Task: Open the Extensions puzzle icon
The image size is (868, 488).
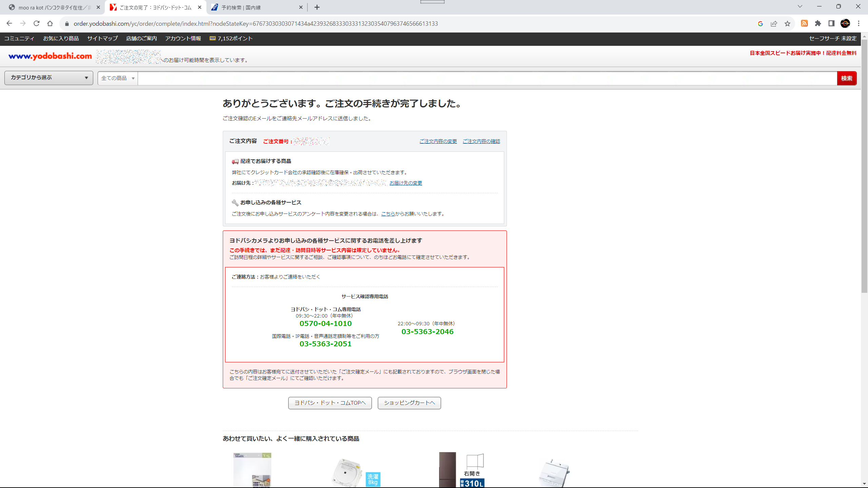Action: [x=818, y=23]
